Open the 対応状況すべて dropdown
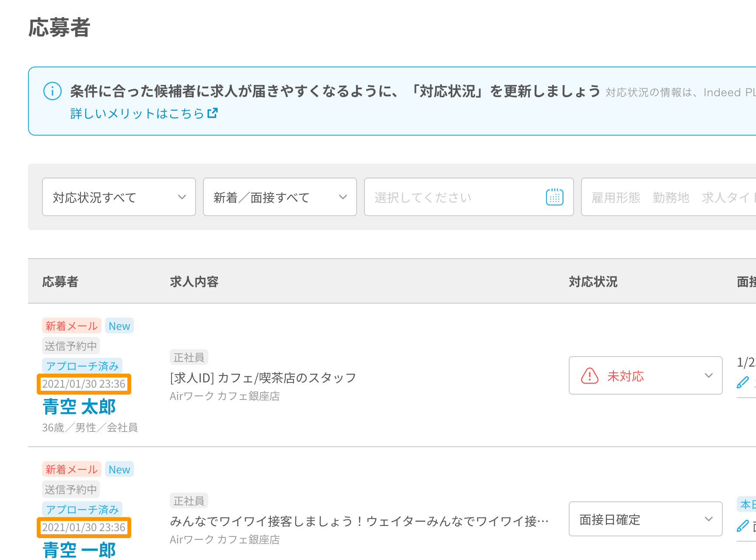The width and height of the screenshot is (756, 560). pyautogui.click(x=119, y=197)
